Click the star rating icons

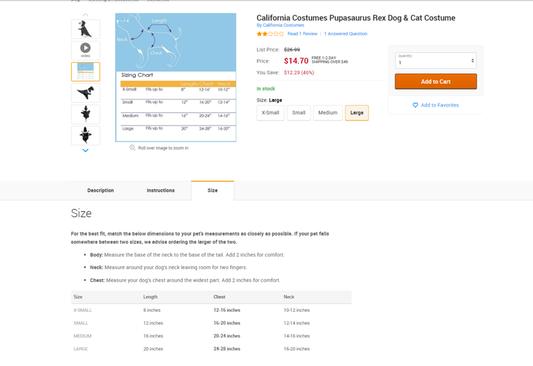270,34
